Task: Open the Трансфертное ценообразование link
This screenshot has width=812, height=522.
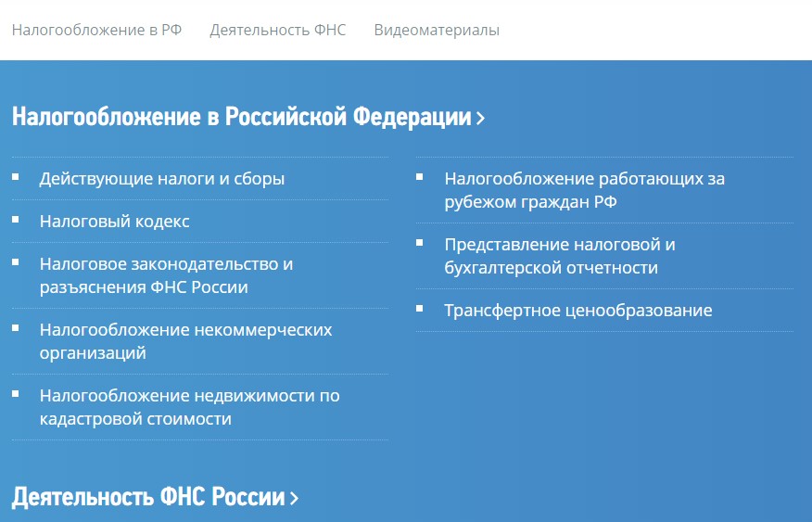Action: coord(578,311)
